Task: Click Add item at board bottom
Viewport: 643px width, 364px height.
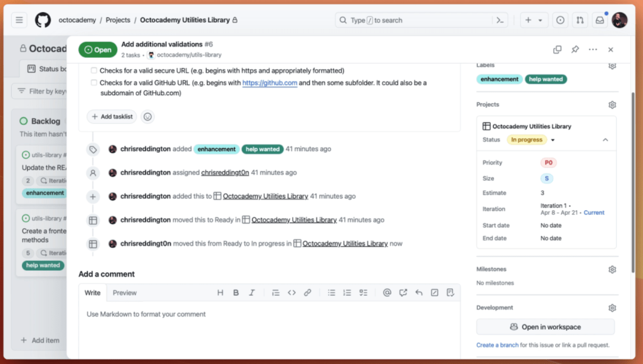Action: 40,340
